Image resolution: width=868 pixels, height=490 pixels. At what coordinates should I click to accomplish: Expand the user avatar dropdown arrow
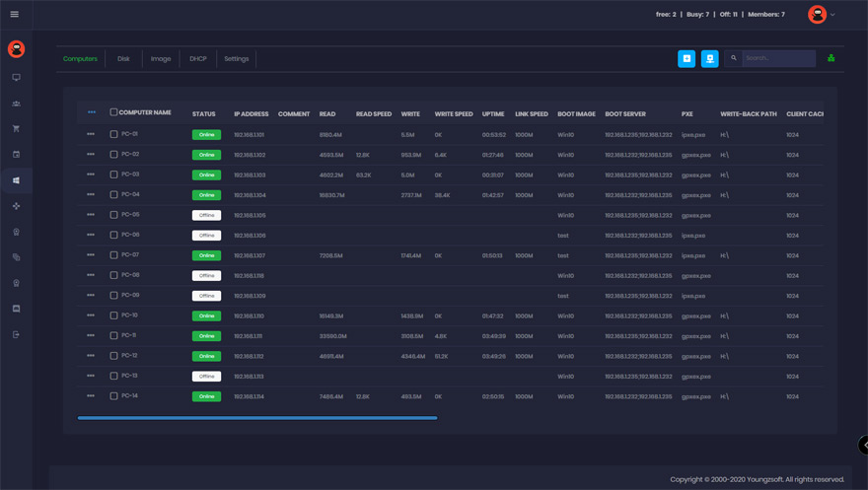click(x=832, y=15)
